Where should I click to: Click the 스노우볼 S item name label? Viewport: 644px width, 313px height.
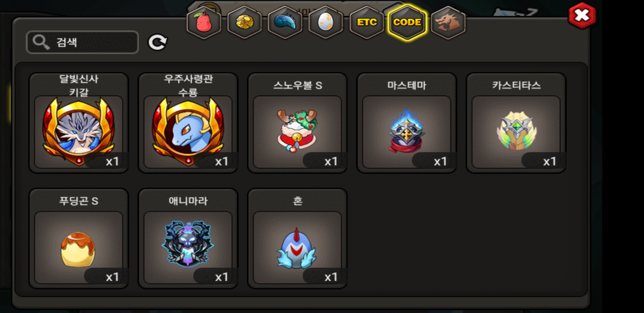click(x=298, y=85)
